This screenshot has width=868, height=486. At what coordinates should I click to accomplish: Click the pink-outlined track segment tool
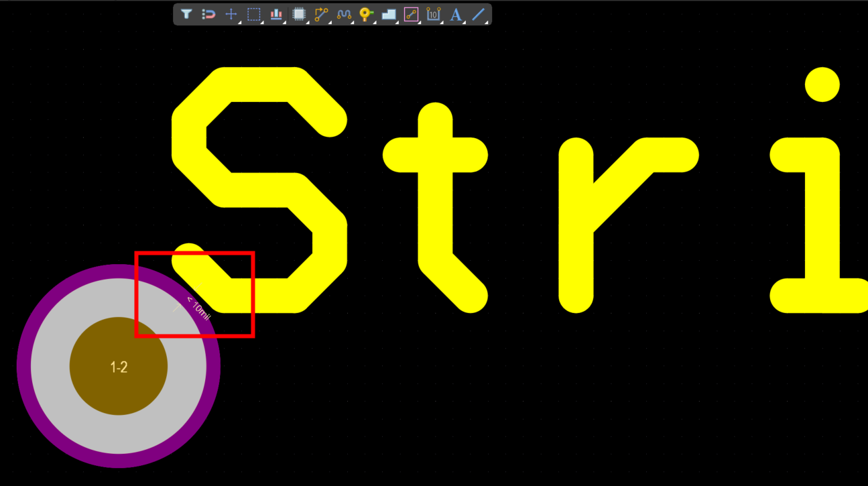click(411, 14)
